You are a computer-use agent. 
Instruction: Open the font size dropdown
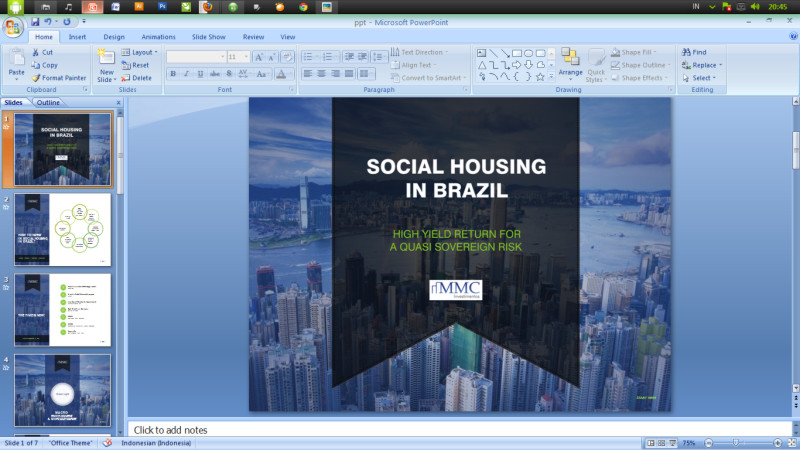[245, 57]
